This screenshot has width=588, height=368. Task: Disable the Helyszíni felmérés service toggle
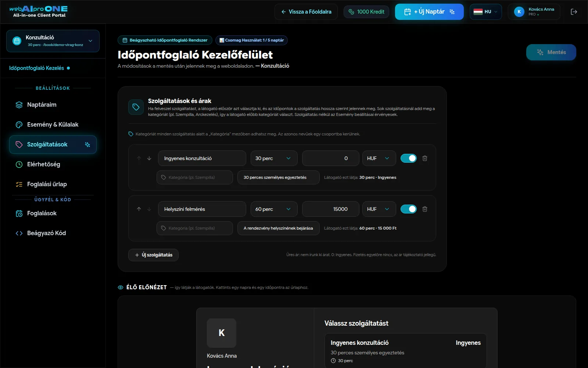pos(409,209)
